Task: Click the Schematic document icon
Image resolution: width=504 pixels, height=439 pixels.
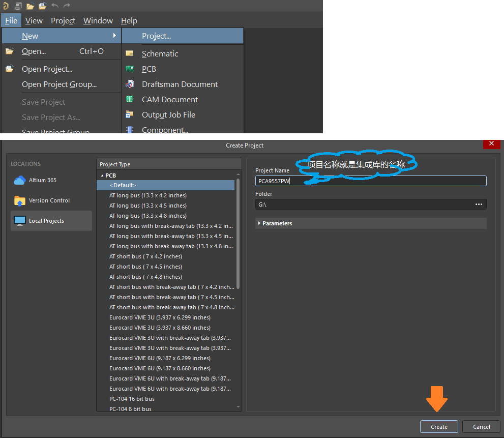Action: coord(130,53)
